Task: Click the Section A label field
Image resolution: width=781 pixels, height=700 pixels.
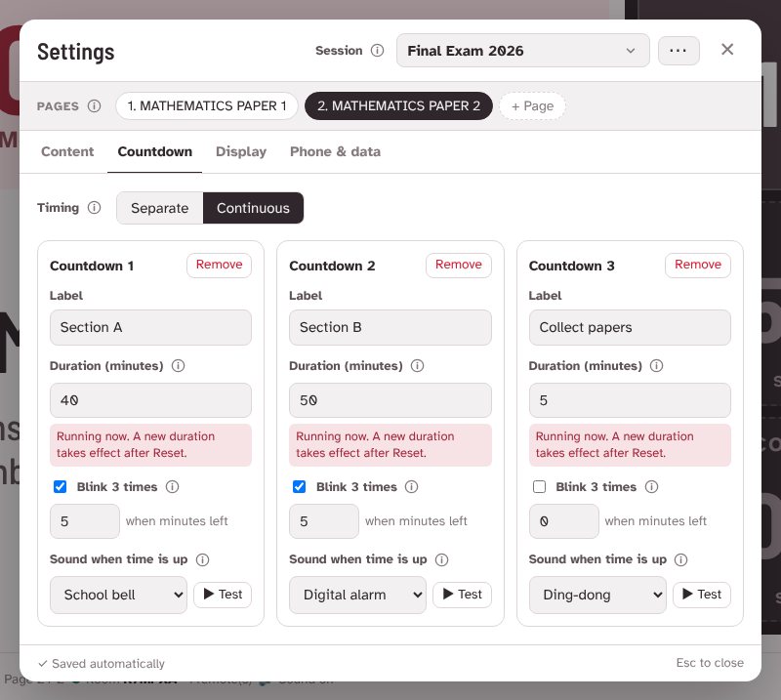Action: click(x=150, y=327)
